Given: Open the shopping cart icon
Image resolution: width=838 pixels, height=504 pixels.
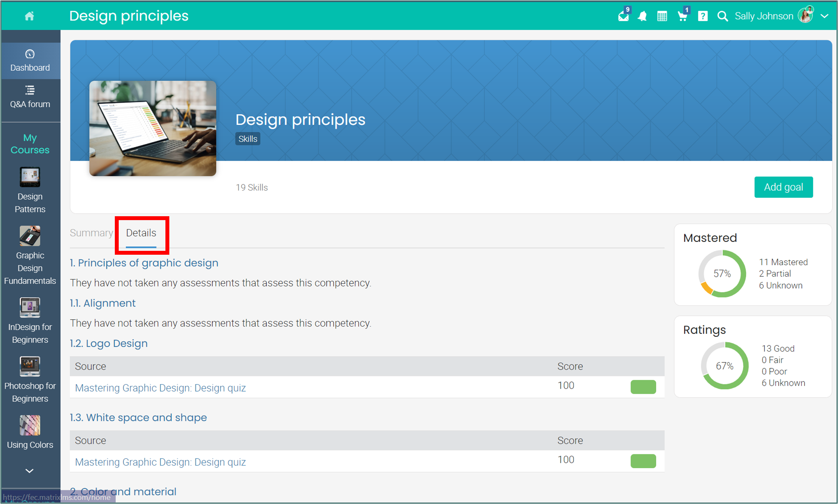Looking at the screenshot, I should point(682,16).
